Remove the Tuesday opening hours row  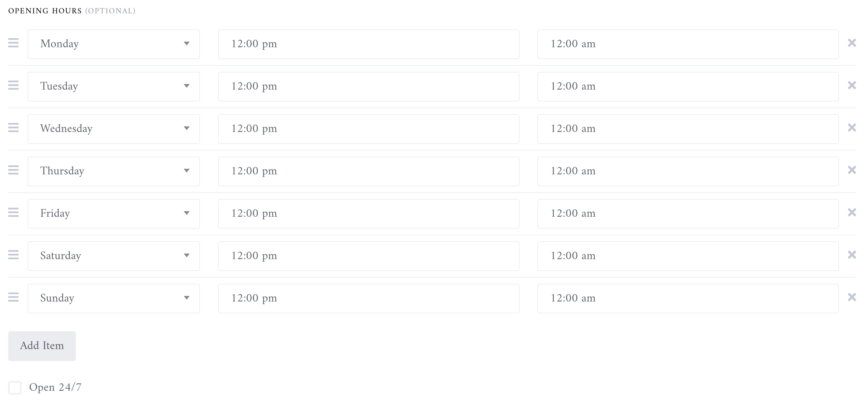click(x=852, y=86)
